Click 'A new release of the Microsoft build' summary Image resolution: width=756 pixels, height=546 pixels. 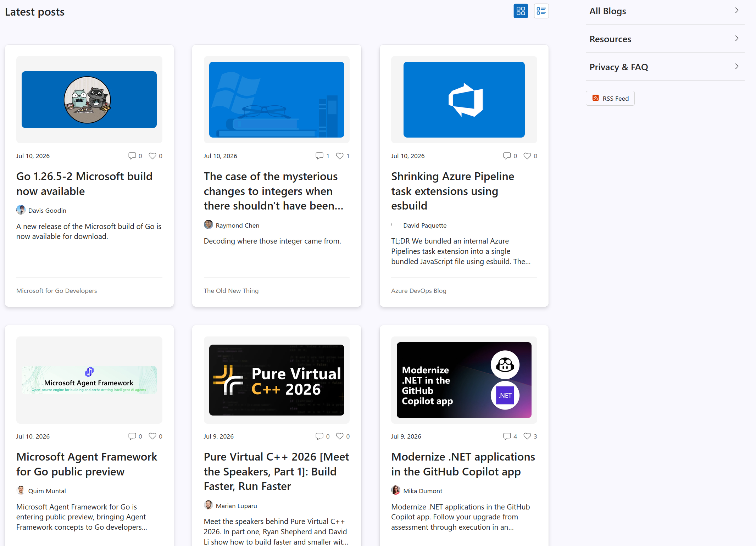pyautogui.click(x=89, y=231)
